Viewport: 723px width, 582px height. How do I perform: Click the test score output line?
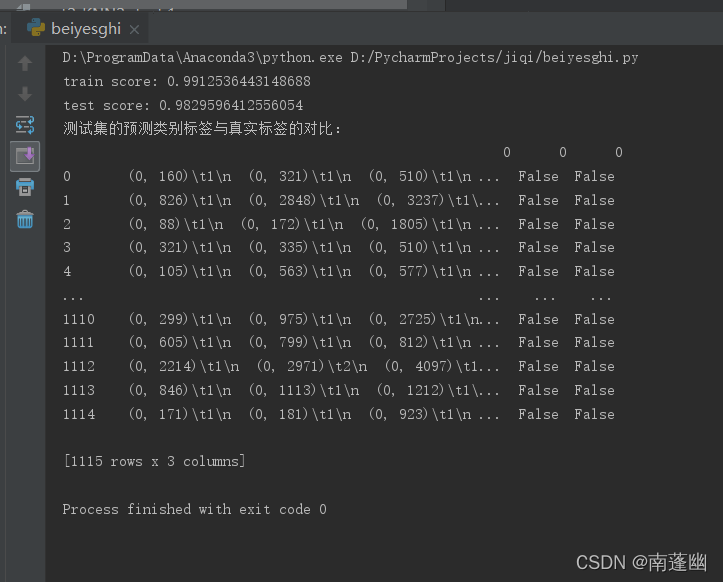(x=182, y=105)
